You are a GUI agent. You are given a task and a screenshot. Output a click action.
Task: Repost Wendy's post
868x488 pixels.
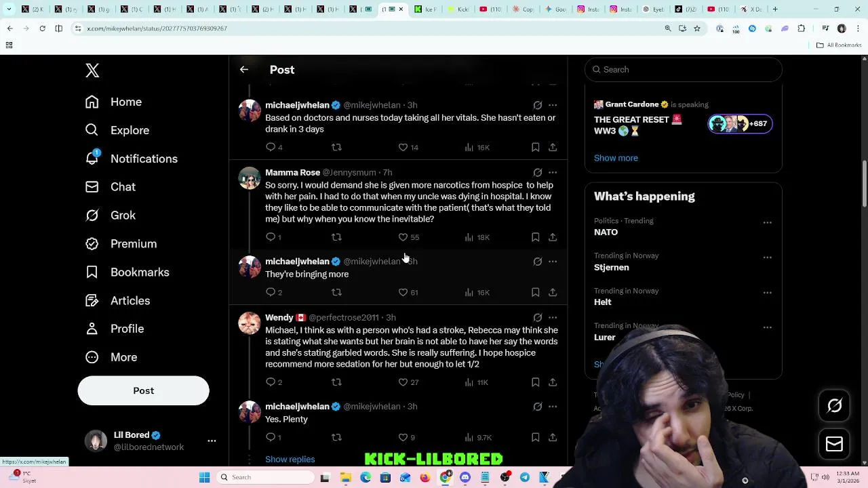tap(336, 382)
